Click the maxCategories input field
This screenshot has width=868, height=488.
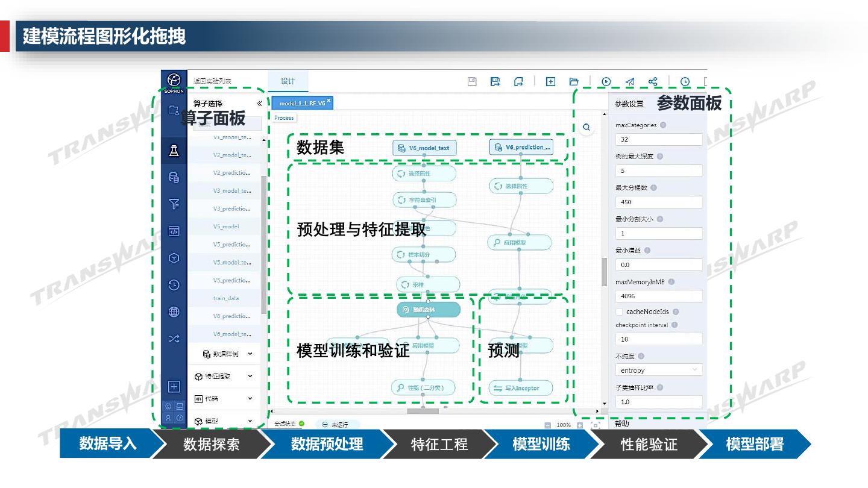click(658, 140)
